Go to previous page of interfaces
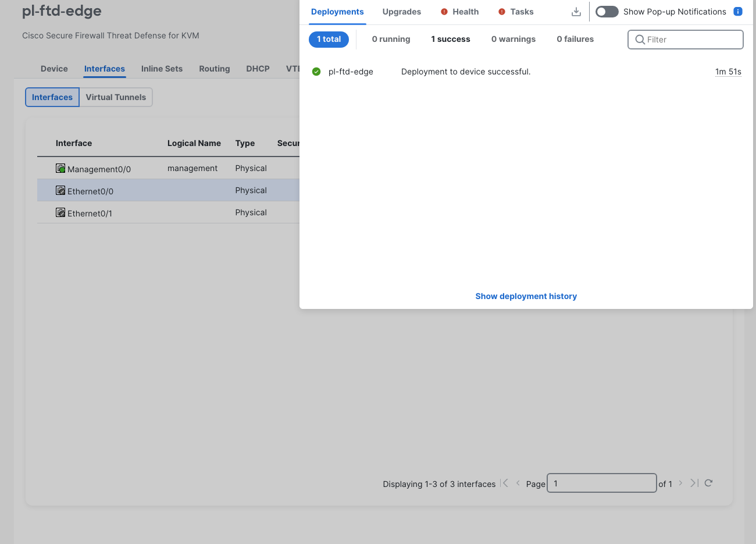 click(x=518, y=483)
